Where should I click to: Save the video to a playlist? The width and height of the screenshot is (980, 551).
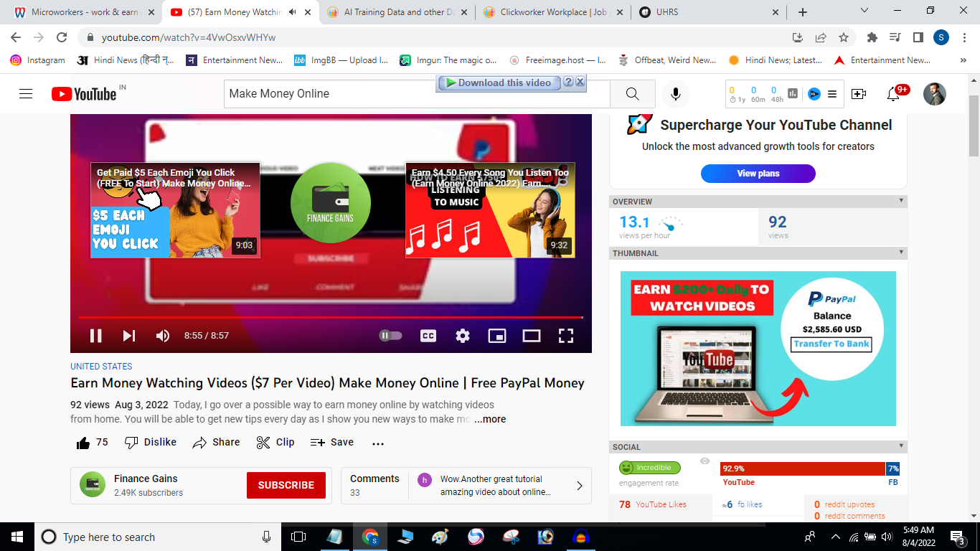pos(331,443)
